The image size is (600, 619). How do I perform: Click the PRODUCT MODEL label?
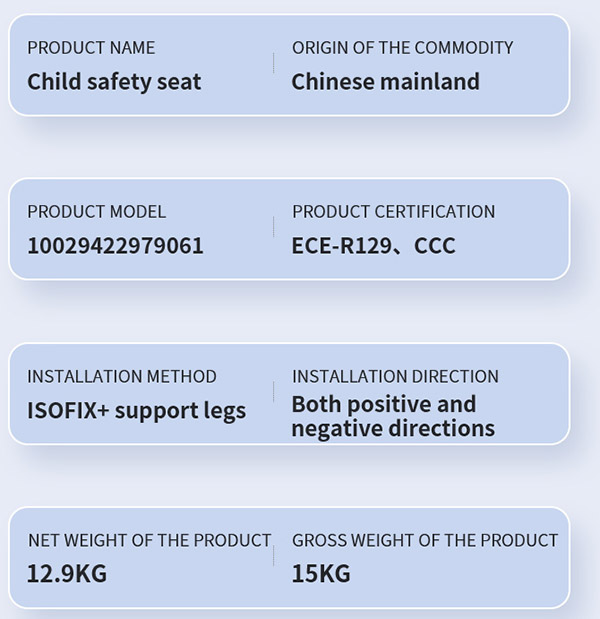point(97,212)
